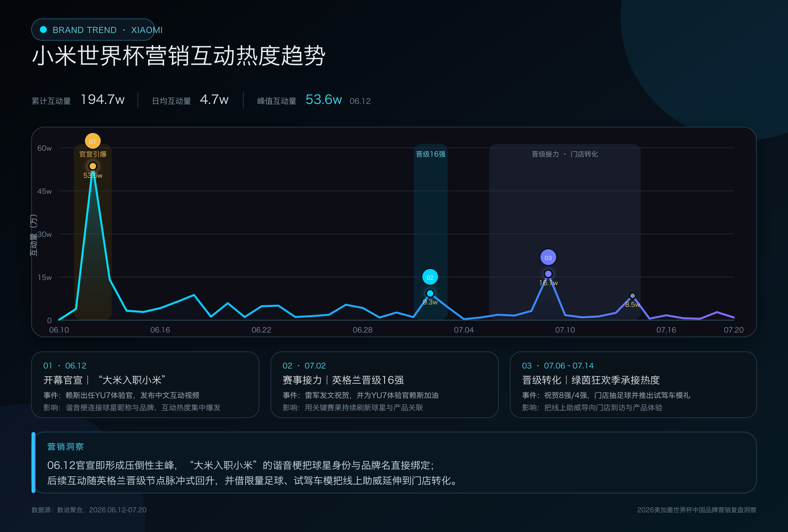
Task: Click the 07.16 x-axis date
Action: 666,330
